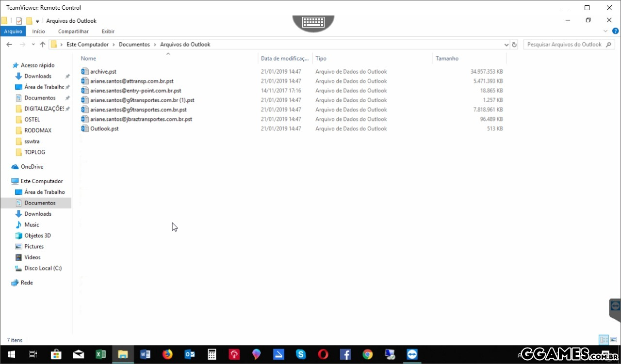Click the refresh icon beside address bar

click(x=514, y=45)
